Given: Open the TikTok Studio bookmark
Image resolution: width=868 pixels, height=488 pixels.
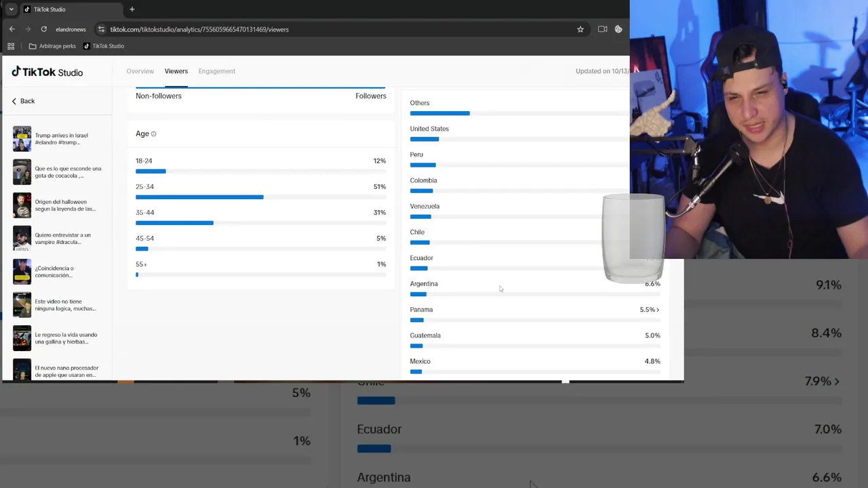Looking at the screenshot, I should click(x=104, y=46).
